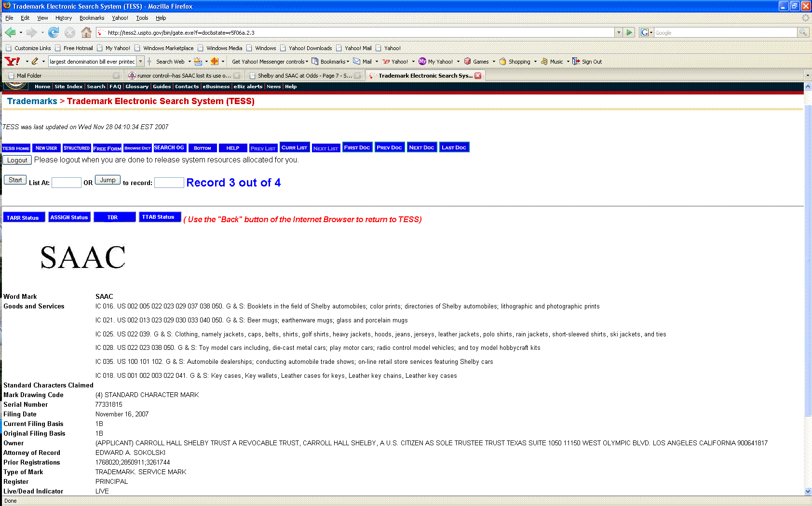Expand the Yahoo search box suggestions dropdown
Viewport: 812px width, 506px height.
click(x=140, y=61)
